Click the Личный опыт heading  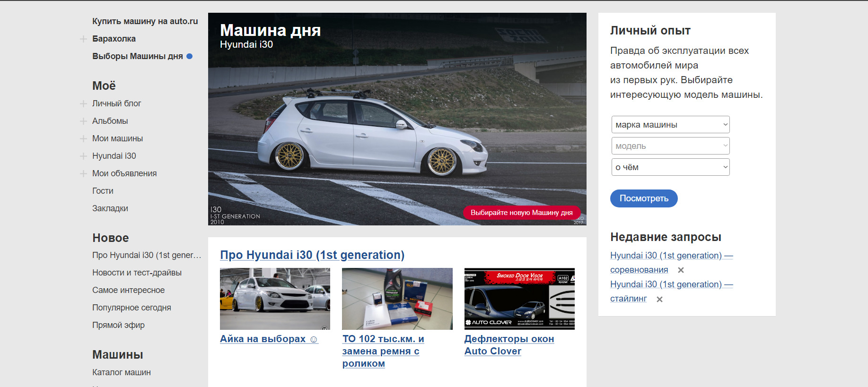650,31
